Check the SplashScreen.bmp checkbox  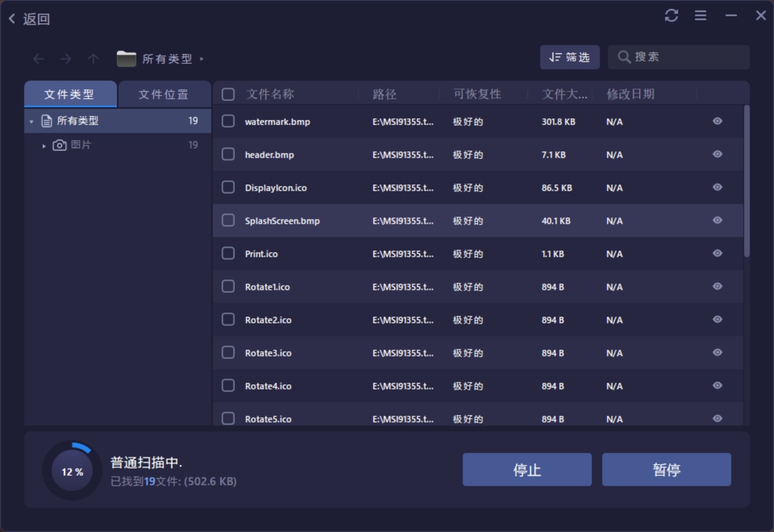(x=228, y=220)
